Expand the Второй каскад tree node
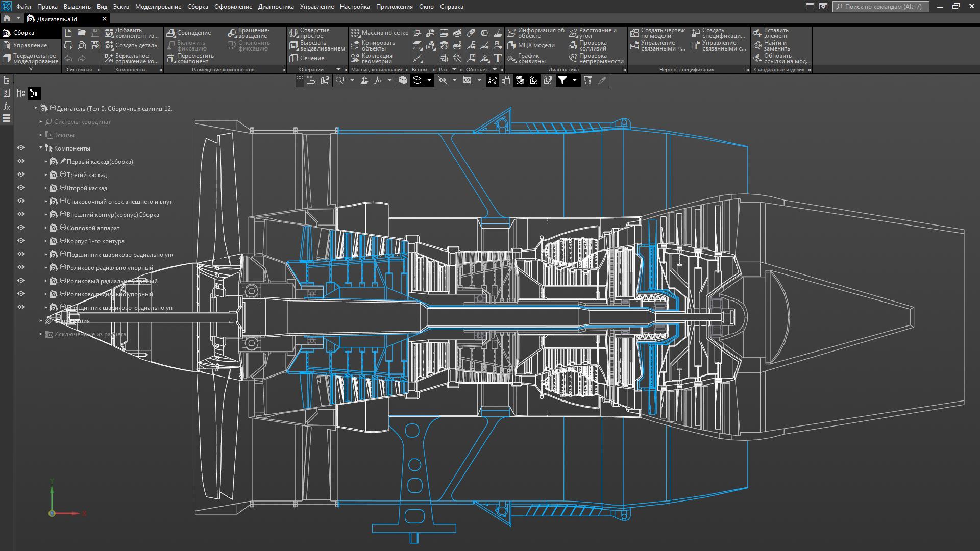 (x=46, y=188)
